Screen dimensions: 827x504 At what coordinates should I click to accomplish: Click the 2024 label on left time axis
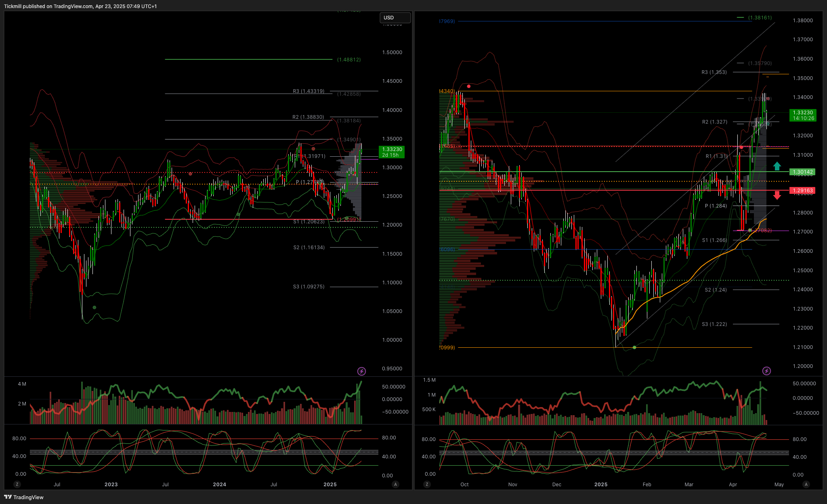point(220,485)
